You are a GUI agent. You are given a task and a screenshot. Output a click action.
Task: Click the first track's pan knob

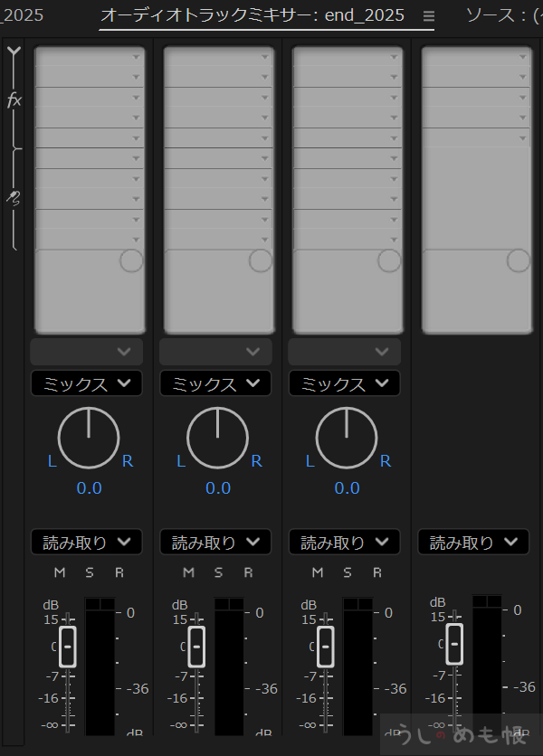click(x=89, y=438)
